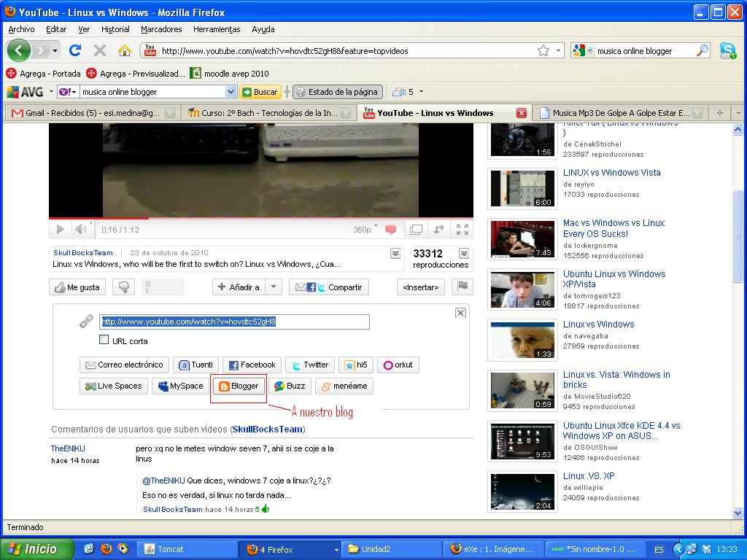
Task: Toggle the video pop-out window size icon
Action: 416,230
